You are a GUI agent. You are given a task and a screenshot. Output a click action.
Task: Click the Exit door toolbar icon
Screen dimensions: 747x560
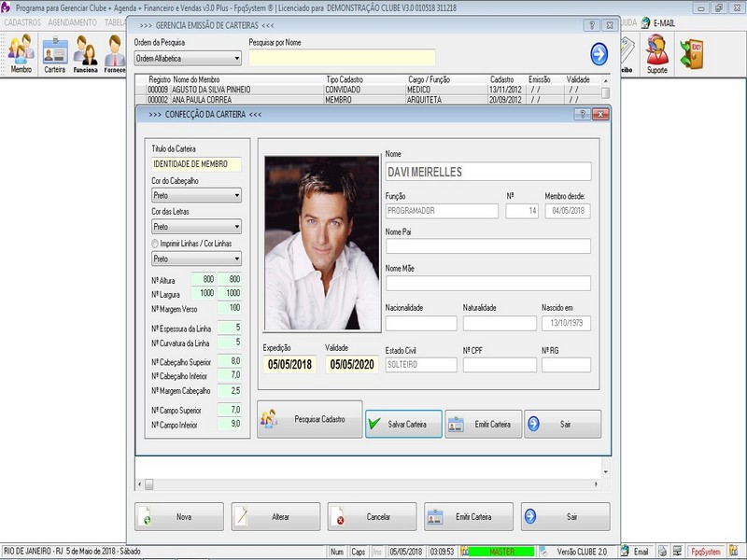tap(691, 54)
